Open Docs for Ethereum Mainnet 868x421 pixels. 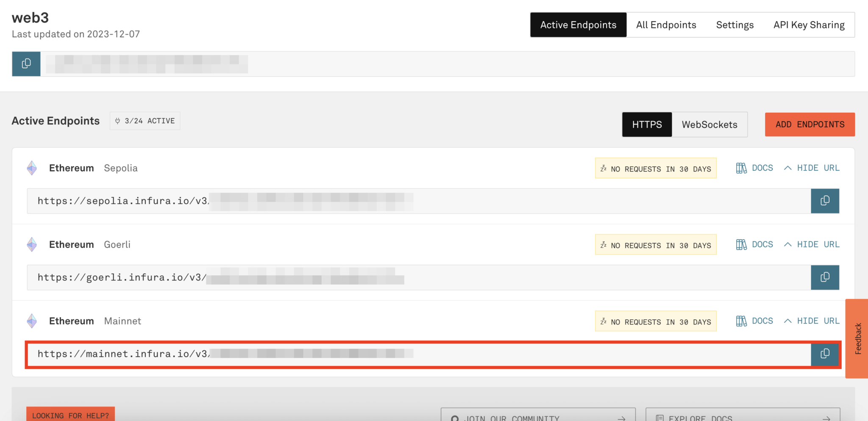(x=754, y=321)
